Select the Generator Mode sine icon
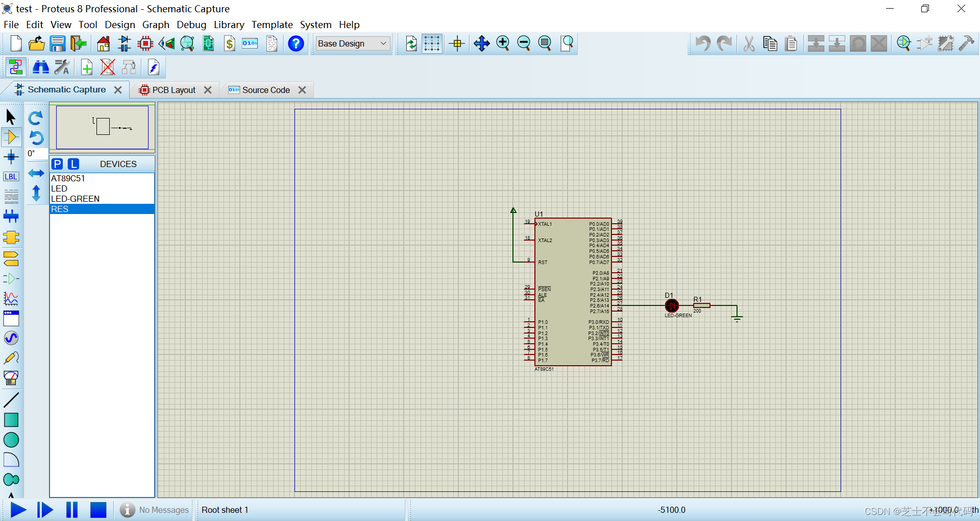 tap(11, 338)
